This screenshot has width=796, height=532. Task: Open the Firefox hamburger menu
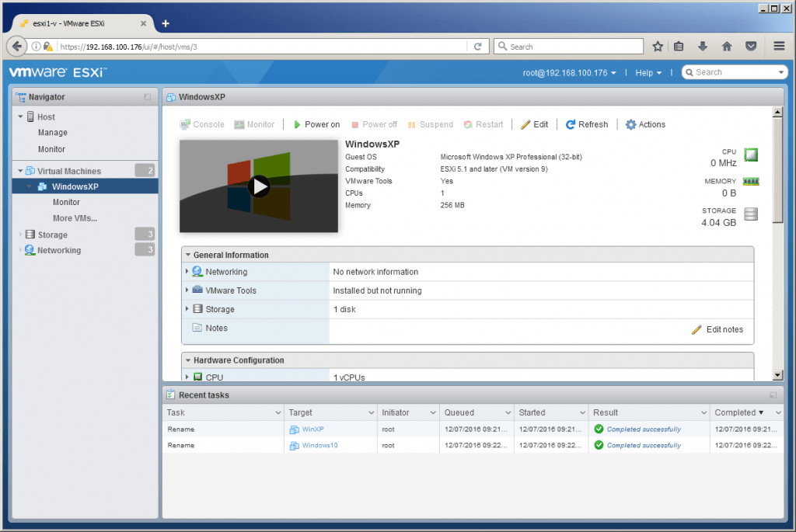pyautogui.click(x=779, y=47)
